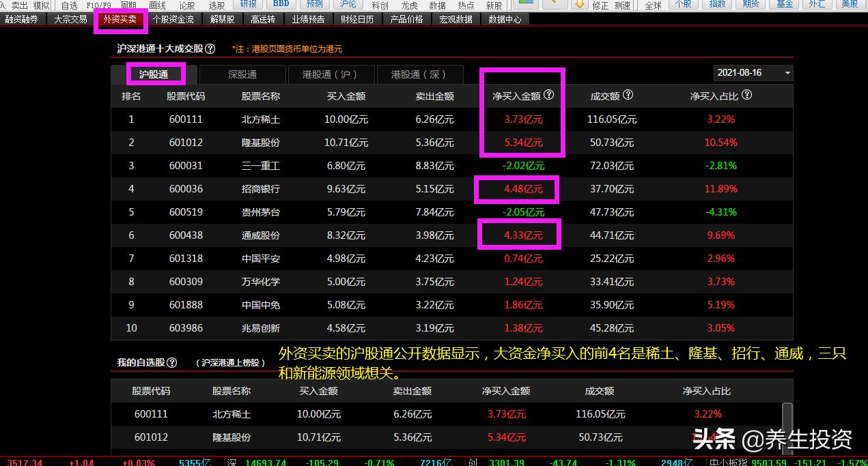Image resolution: width=868 pixels, height=466 pixels.
Task: Select stock code 601318
Action: pos(186,259)
